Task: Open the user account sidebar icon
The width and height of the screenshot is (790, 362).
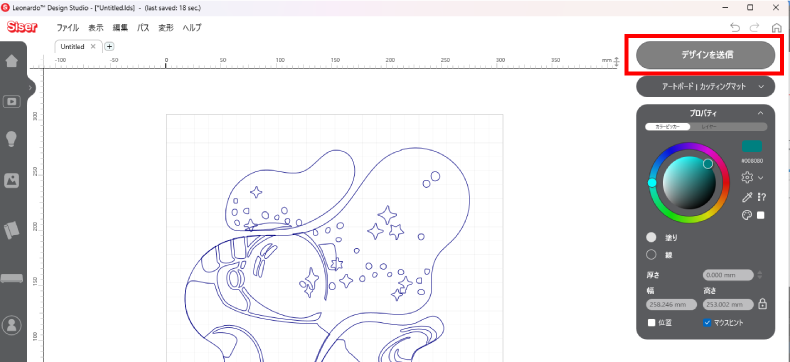Action: point(11,325)
